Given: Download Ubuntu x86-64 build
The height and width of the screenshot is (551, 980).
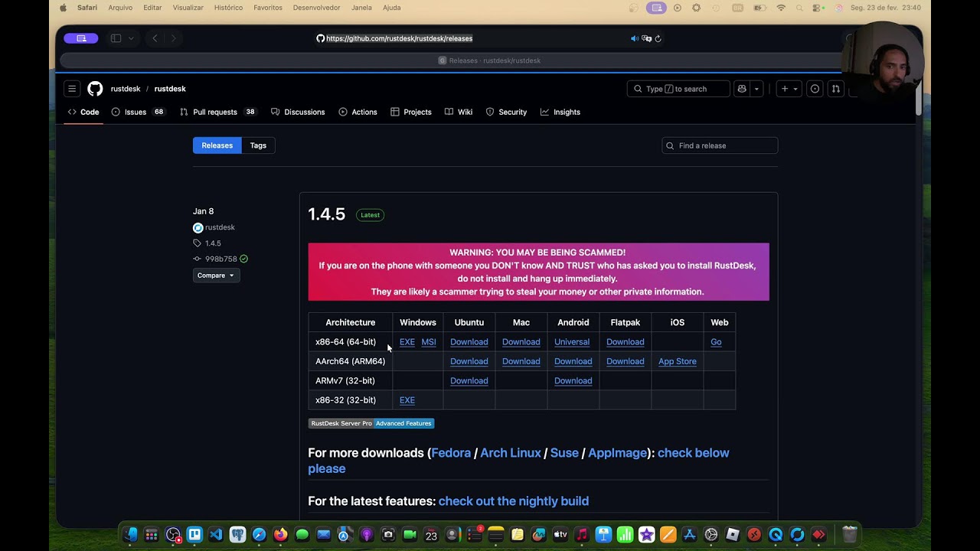Looking at the screenshot, I should [x=469, y=342].
